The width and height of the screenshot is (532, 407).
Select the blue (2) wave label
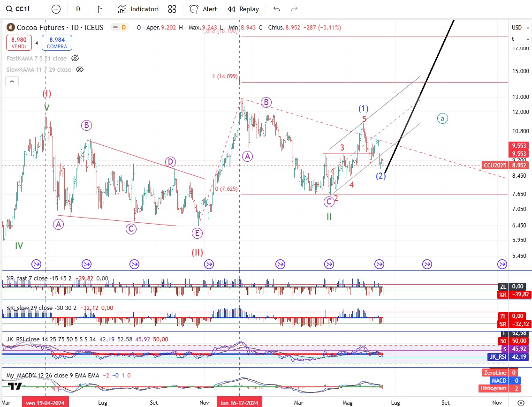380,176
